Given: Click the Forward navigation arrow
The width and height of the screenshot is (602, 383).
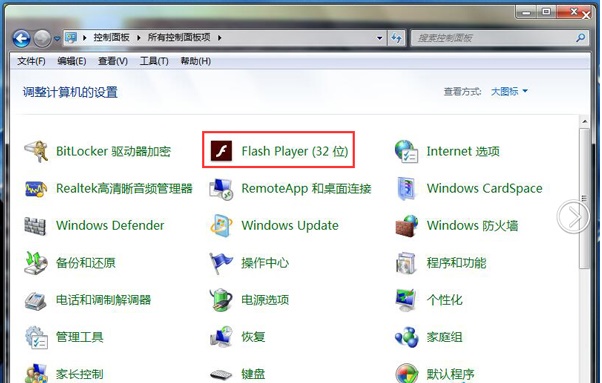Looking at the screenshot, I should pos(42,38).
